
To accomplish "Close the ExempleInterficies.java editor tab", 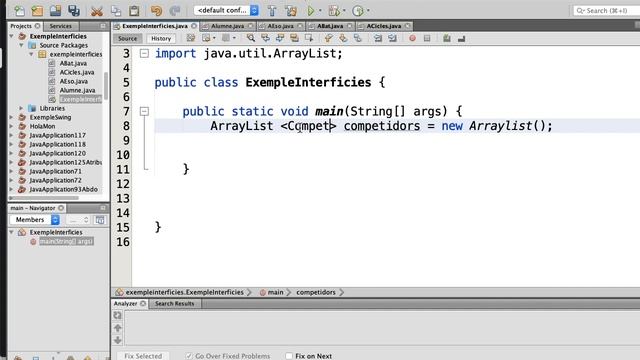I will coord(194,26).
